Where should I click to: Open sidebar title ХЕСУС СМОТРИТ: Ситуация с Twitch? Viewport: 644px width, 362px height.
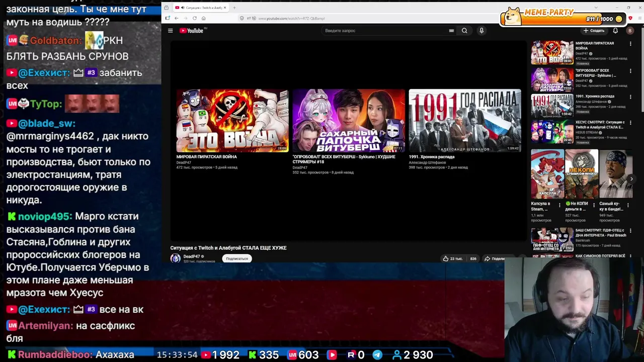pyautogui.click(x=600, y=125)
